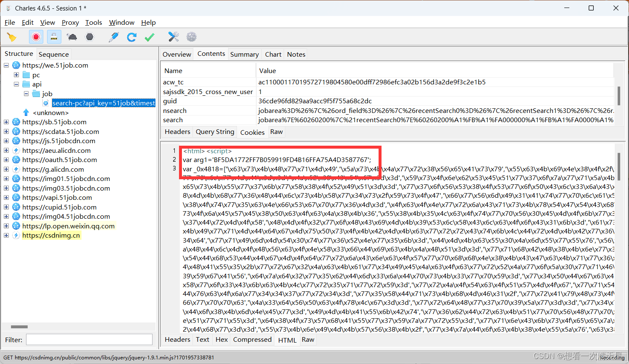Select the guid cookie row
Viewport: 629px width, 364px height.
(x=387, y=101)
